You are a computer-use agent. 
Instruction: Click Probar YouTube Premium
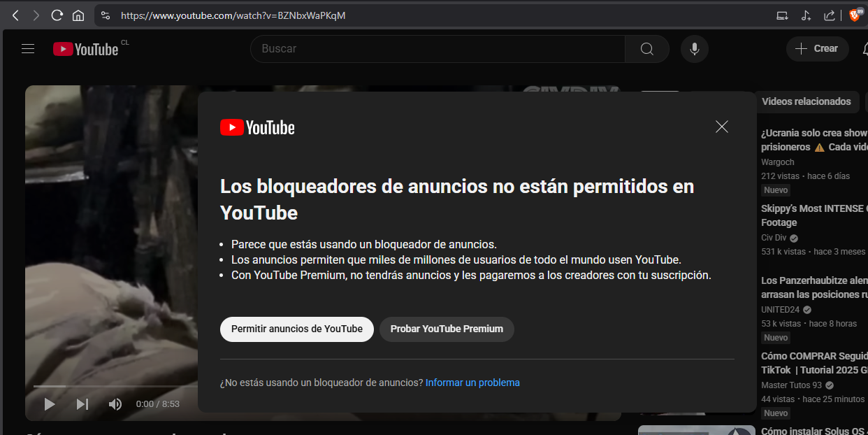(x=447, y=329)
